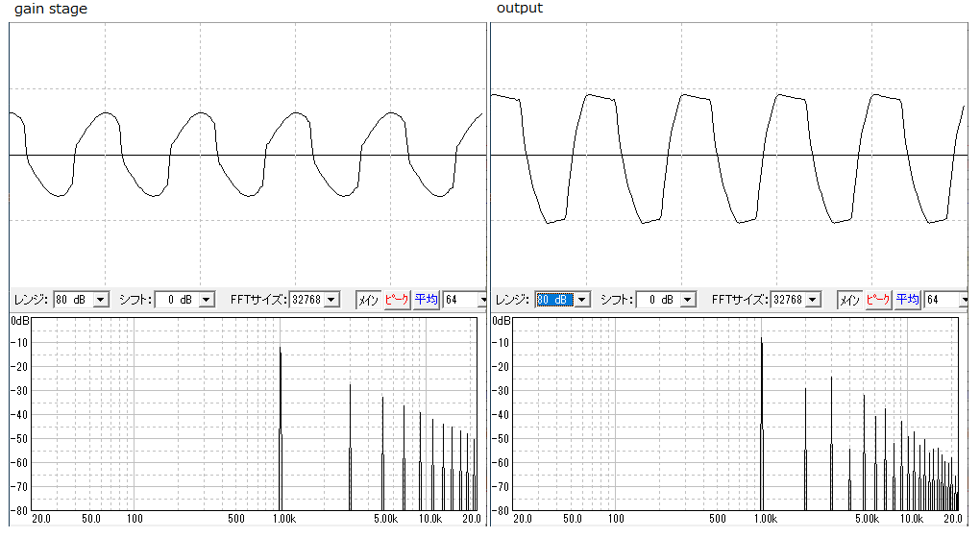
Task: Click the 100 frequency label in gain stage spectrum
Action: coord(135,519)
